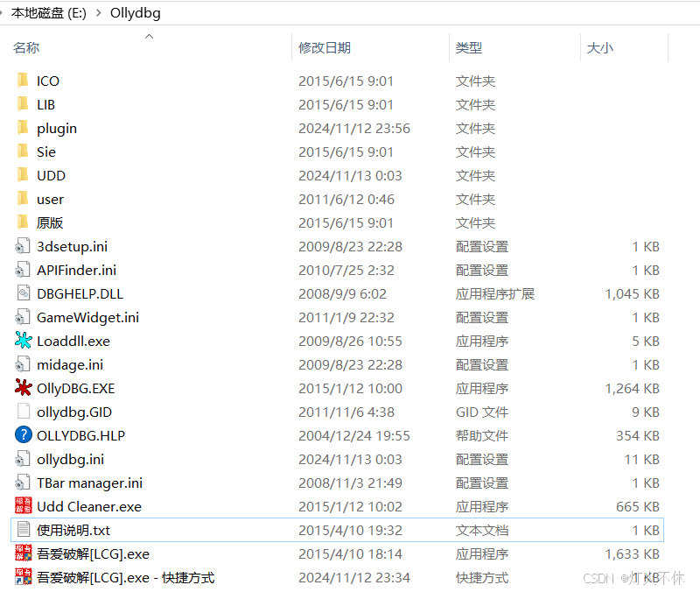
Task: Select the file name Udd Cleaner.exe
Action: coord(89,507)
